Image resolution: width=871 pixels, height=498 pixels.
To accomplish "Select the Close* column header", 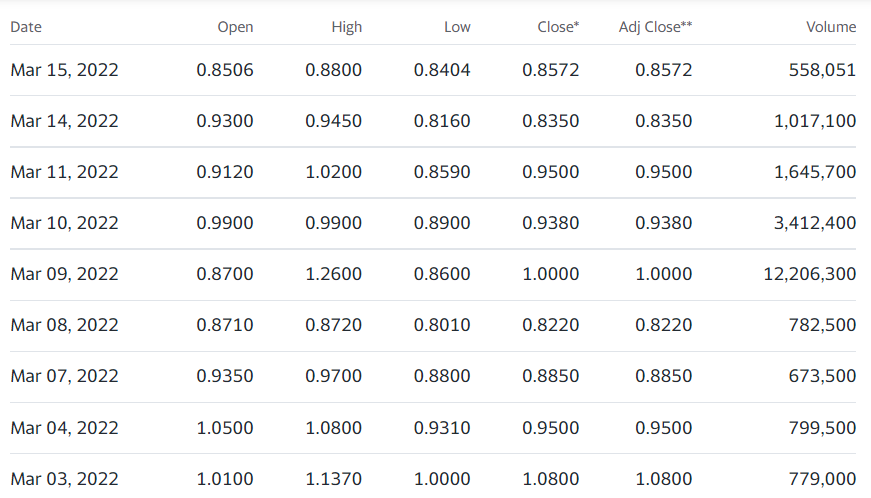I will pos(558,27).
